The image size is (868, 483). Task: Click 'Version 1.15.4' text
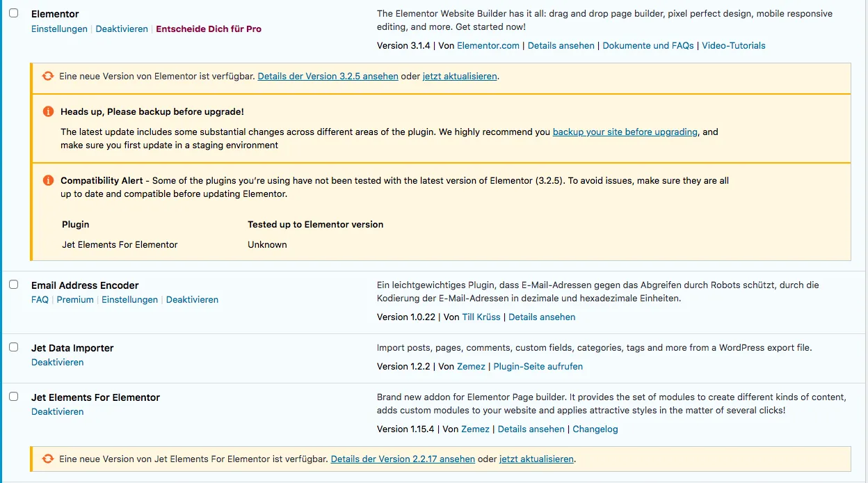click(x=405, y=429)
